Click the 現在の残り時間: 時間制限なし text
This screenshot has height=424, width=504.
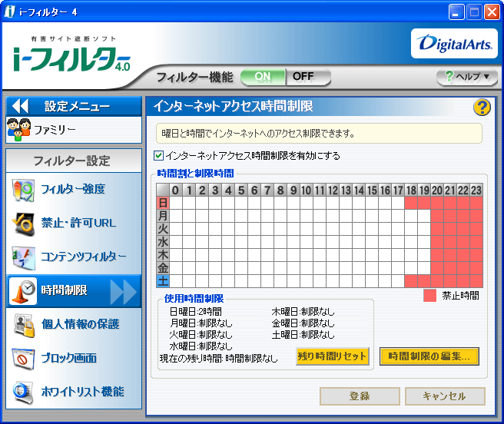click(218, 359)
